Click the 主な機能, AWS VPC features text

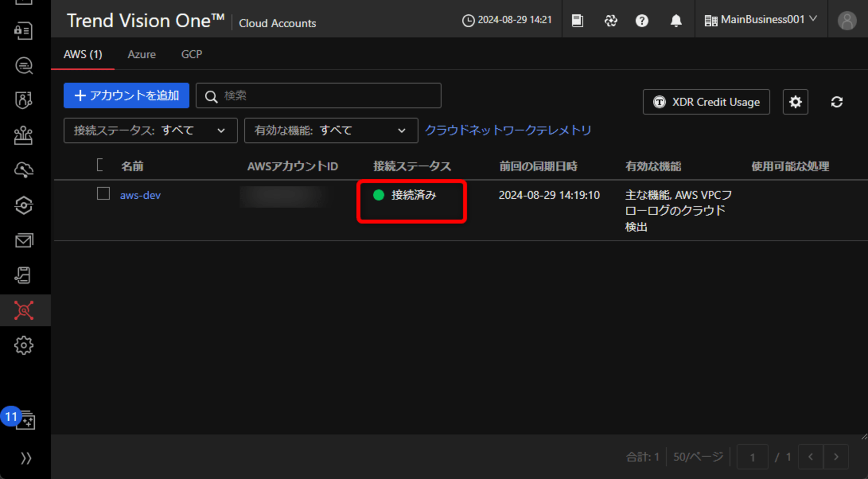tap(678, 211)
